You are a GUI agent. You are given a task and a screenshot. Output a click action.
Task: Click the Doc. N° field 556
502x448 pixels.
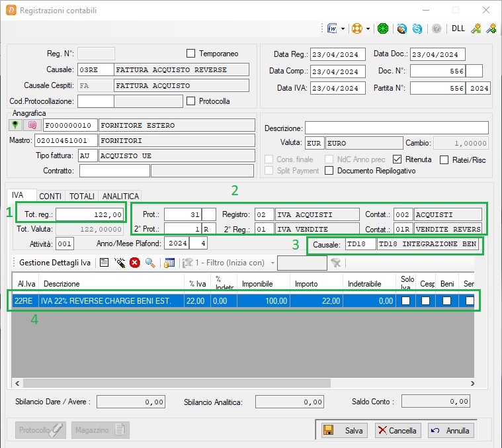[x=437, y=71]
